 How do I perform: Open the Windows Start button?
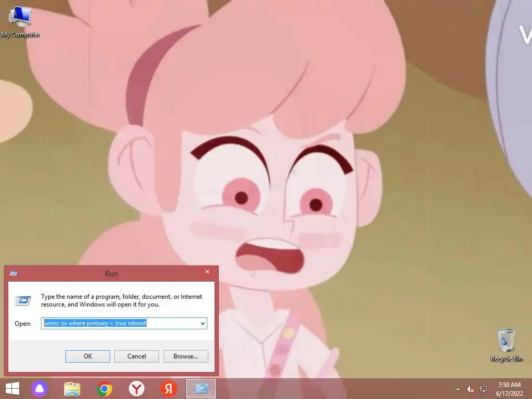point(12,389)
